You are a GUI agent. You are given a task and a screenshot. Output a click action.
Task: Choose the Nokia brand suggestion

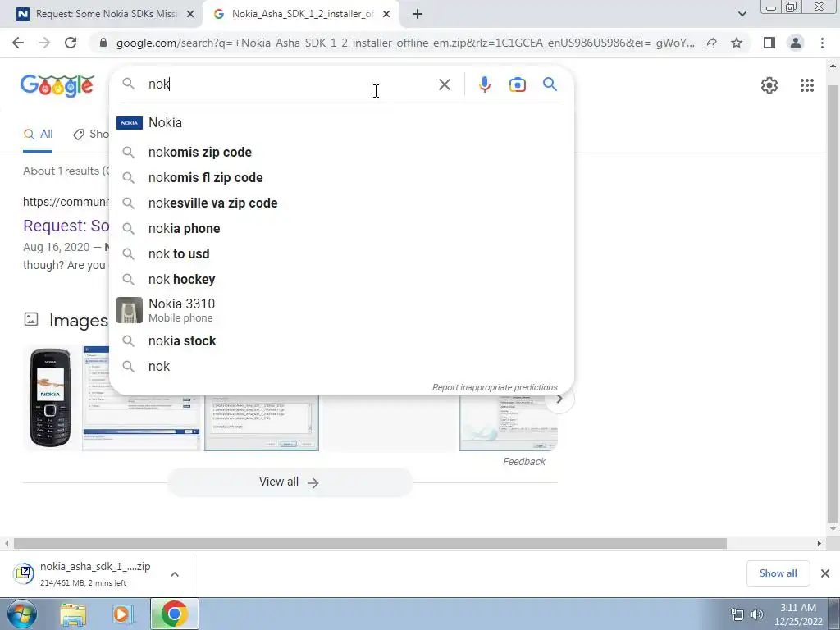pyautogui.click(x=340, y=123)
